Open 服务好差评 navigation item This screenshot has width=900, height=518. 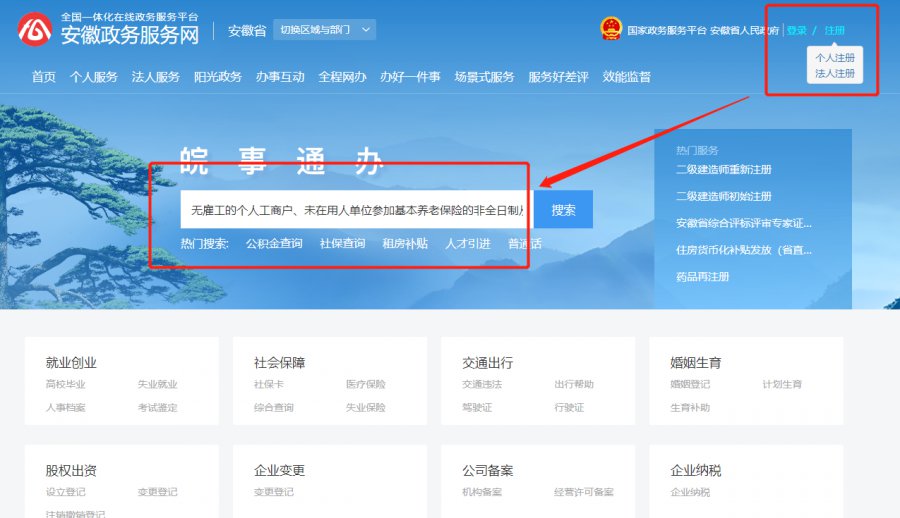(558, 77)
